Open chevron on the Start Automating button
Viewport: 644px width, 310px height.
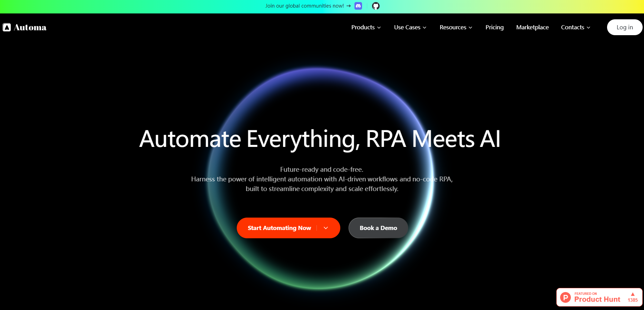tap(326, 228)
